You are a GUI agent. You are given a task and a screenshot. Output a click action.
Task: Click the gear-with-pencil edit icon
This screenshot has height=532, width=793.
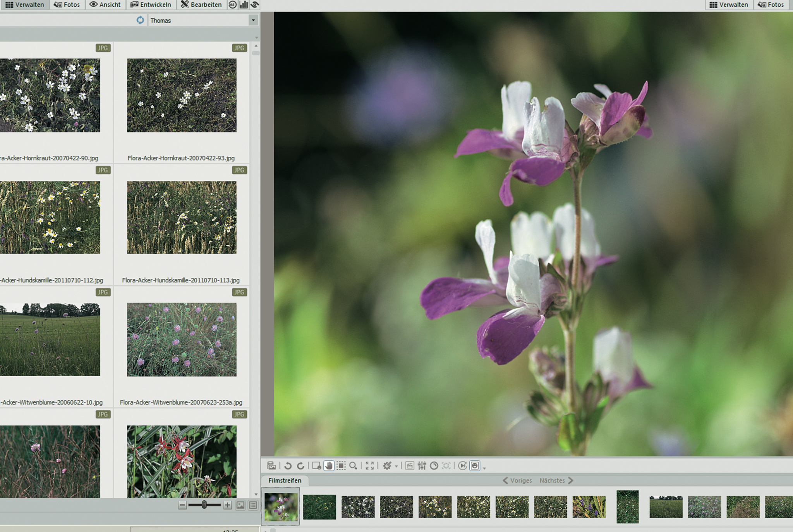[x=387, y=466]
